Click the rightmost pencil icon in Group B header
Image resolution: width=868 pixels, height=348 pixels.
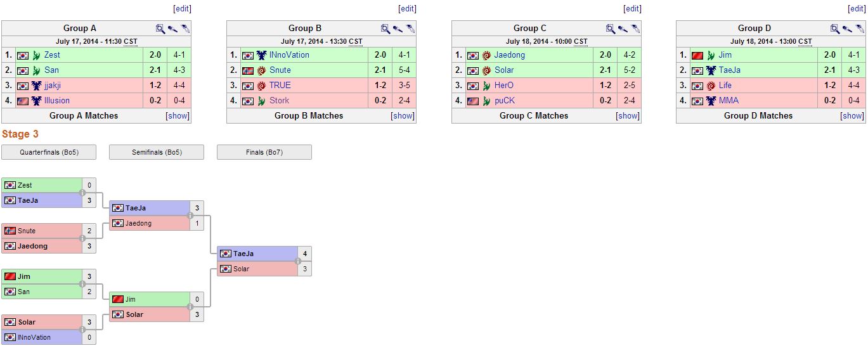click(x=410, y=29)
